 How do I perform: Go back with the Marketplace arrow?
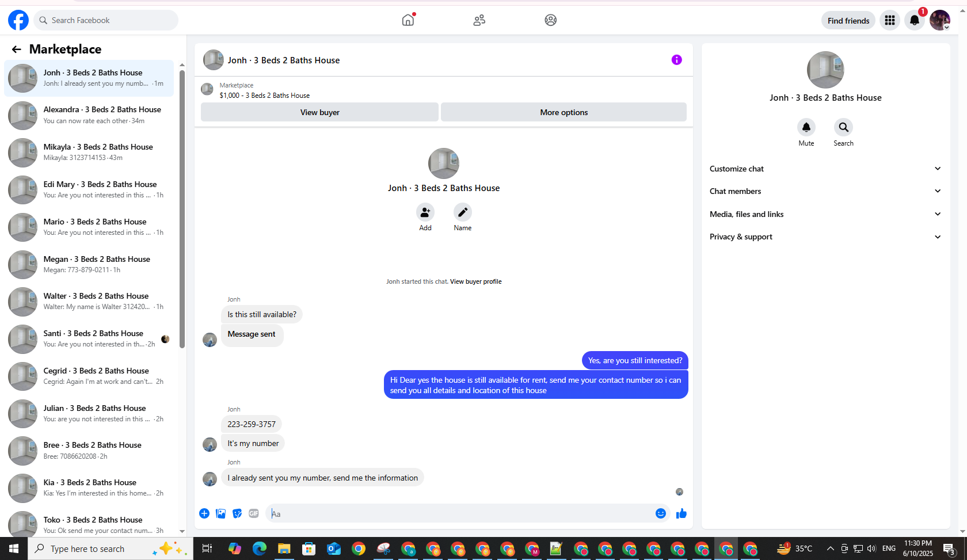pyautogui.click(x=17, y=49)
